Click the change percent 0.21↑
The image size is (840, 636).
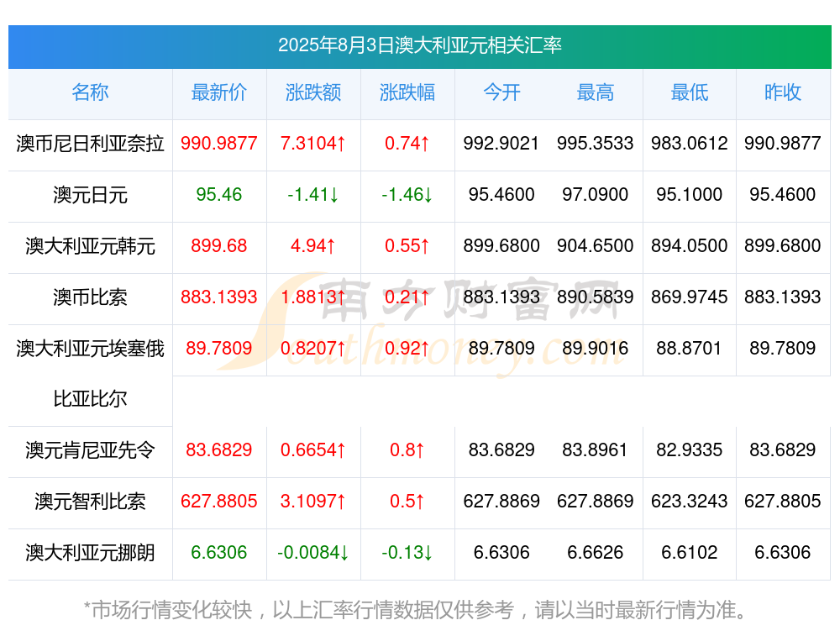(x=407, y=297)
